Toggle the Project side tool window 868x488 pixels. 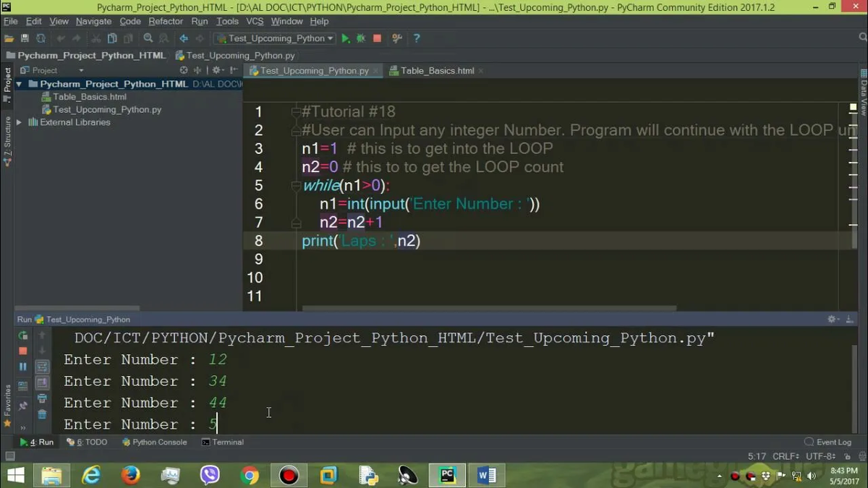click(7, 85)
